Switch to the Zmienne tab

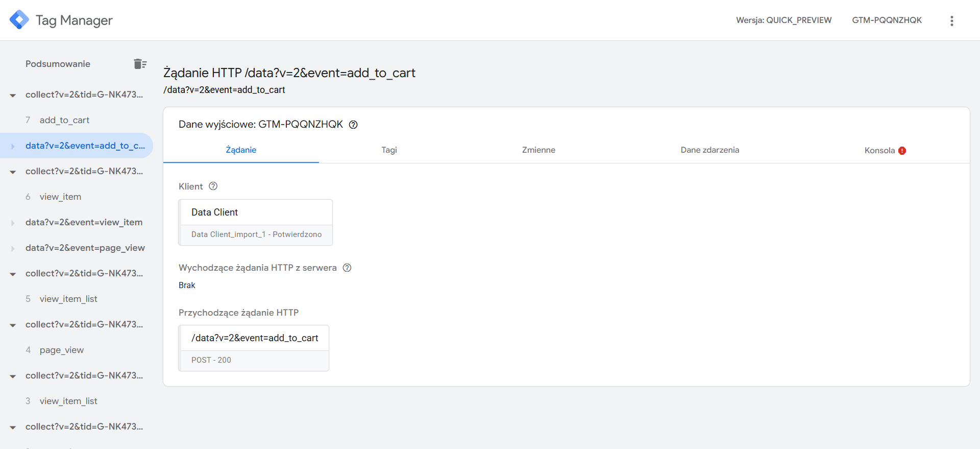(x=538, y=150)
